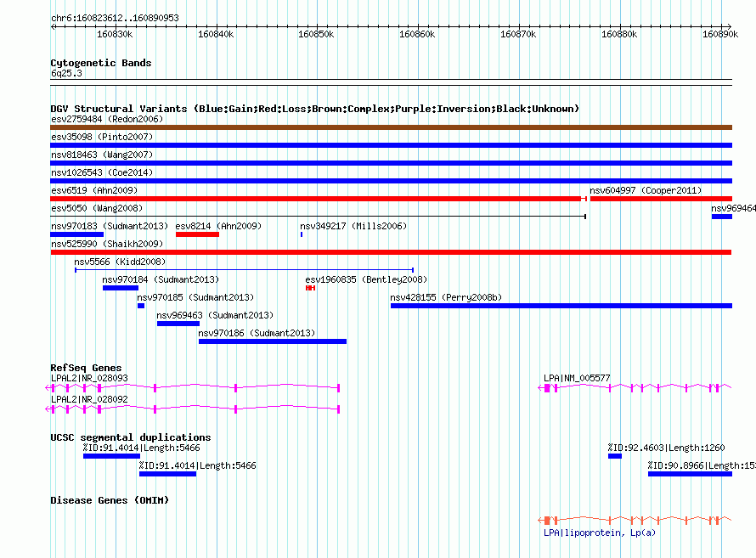The width and height of the screenshot is (756, 558).
Task: Click the nsv818463 (Wang2007) label
Action: click(102, 155)
